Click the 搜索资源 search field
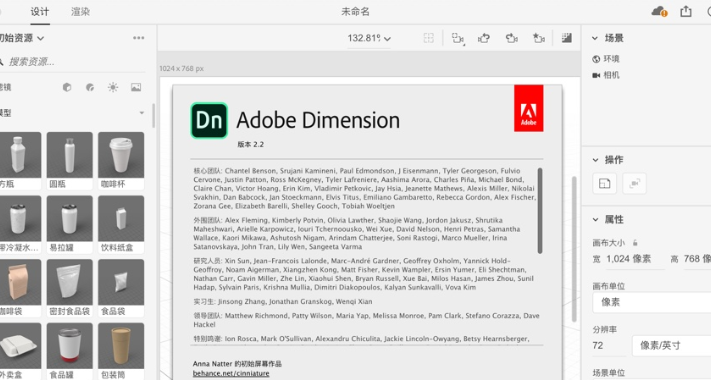 [x=73, y=62]
